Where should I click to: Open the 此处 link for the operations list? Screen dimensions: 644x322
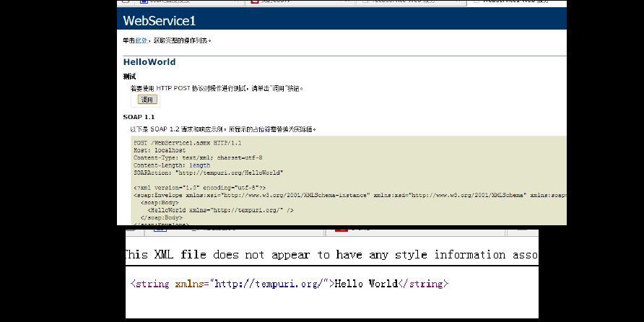(142, 40)
